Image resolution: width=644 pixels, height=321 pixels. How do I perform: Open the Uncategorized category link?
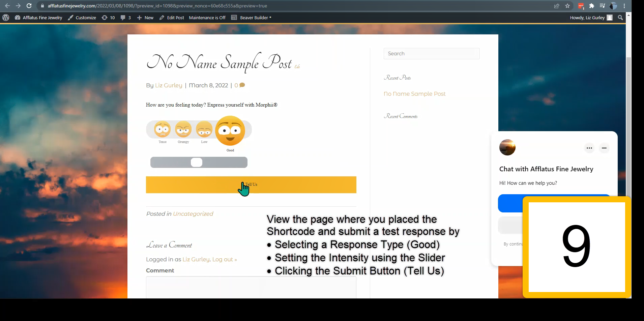tap(193, 214)
